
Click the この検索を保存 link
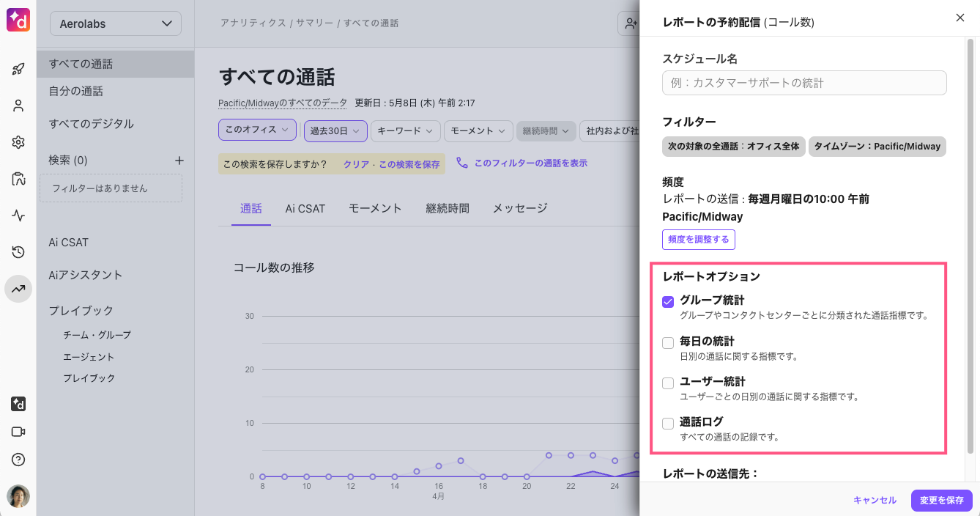[x=409, y=164]
